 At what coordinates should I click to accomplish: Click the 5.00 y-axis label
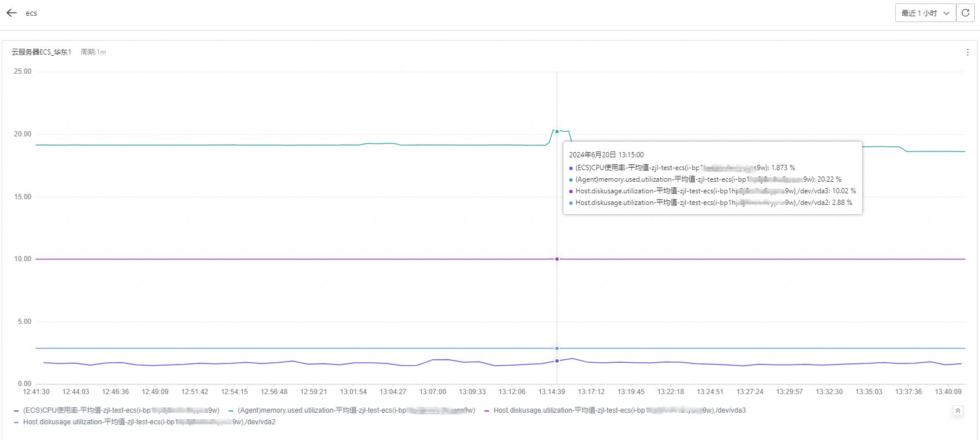[x=24, y=322]
